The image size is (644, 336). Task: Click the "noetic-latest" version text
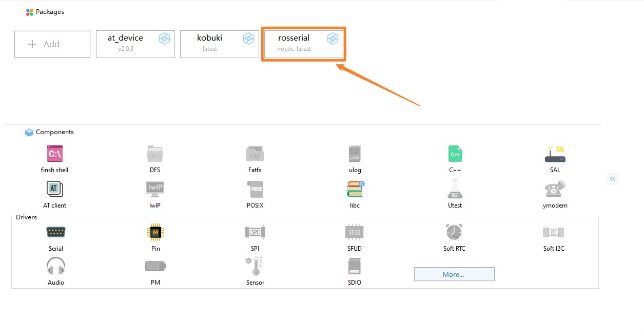pos(294,49)
